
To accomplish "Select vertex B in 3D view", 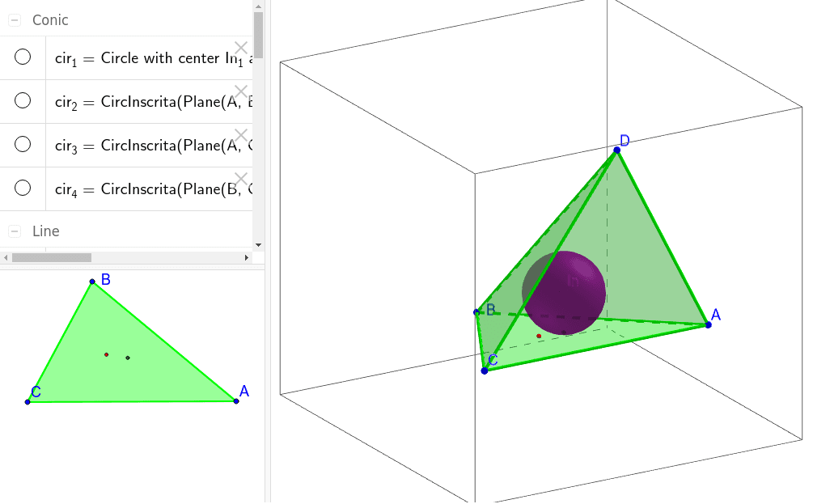I will tap(476, 312).
